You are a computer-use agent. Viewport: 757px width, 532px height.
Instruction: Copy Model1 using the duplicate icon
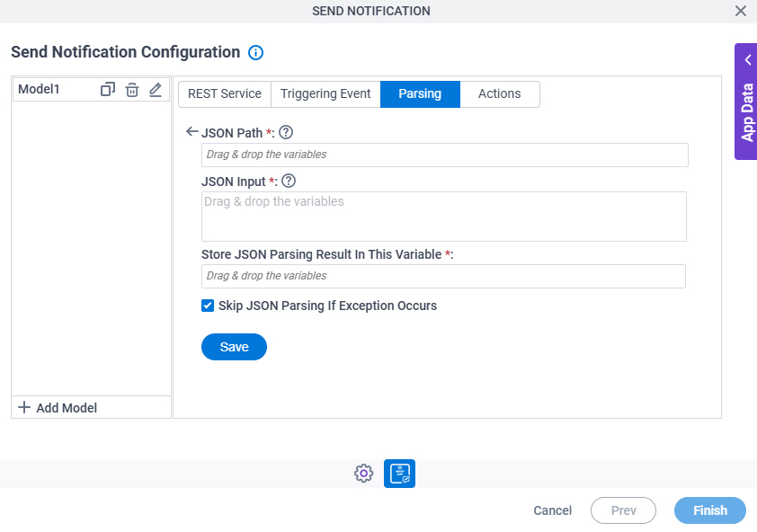pyautogui.click(x=108, y=89)
